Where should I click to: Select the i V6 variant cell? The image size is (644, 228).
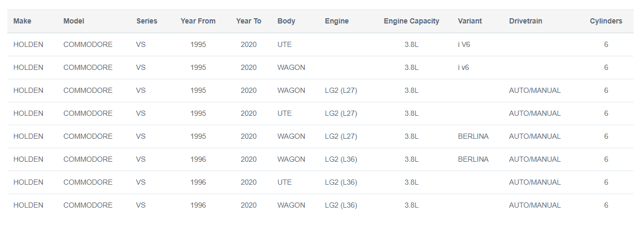click(464, 45)
